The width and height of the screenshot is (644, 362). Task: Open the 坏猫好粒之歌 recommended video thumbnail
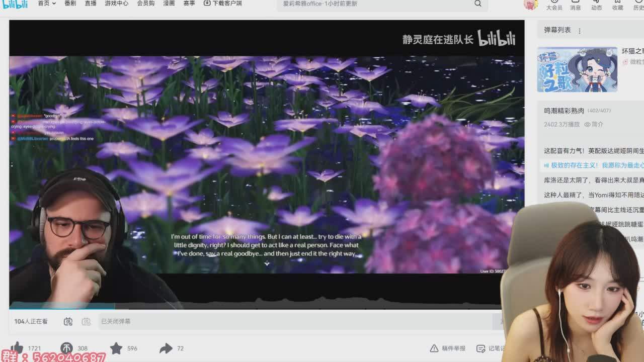577,70
